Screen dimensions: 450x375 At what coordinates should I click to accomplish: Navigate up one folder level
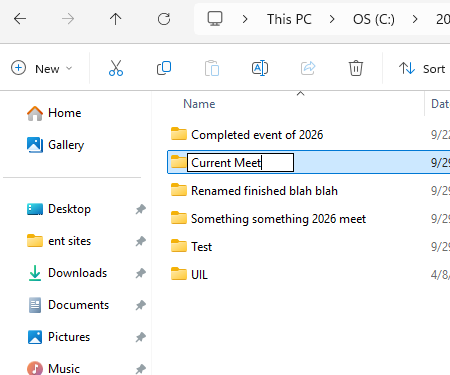[x=116, y=19]
